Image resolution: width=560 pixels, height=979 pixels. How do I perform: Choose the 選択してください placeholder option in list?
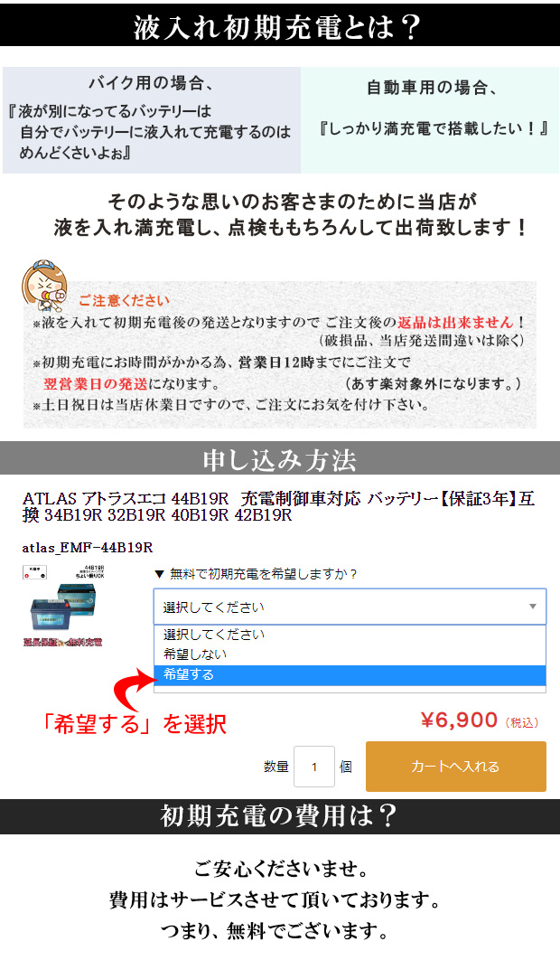point(350,635)
